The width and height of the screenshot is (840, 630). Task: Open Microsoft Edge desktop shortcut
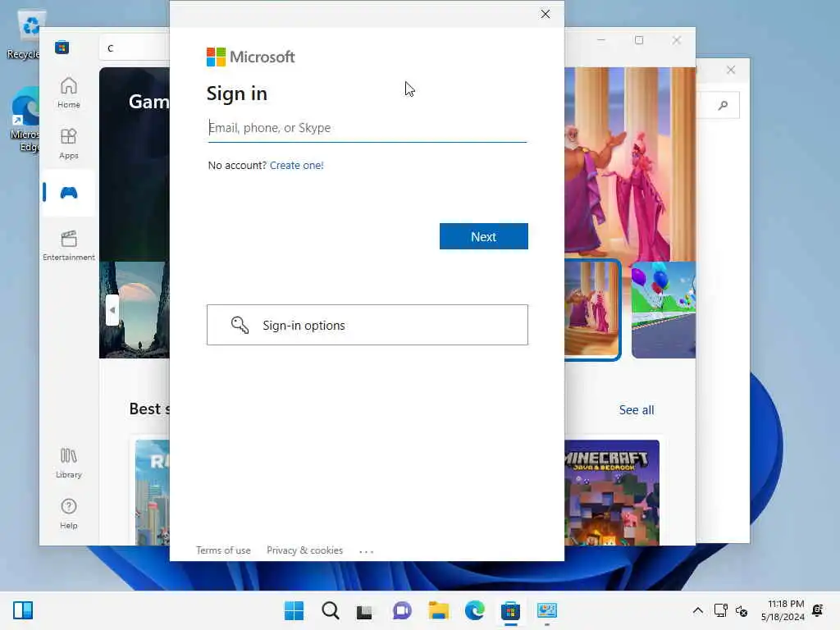tap(25, 120)
